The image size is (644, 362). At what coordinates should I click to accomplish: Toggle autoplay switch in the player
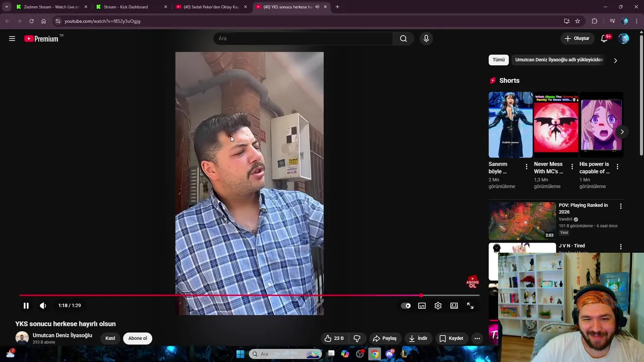(406, 306)
